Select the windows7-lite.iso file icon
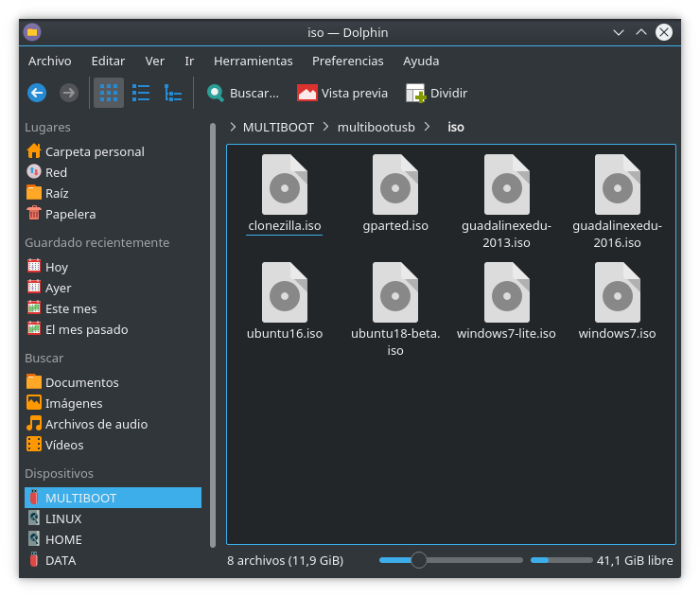This screenshot has width=700, height=597. 507,292
